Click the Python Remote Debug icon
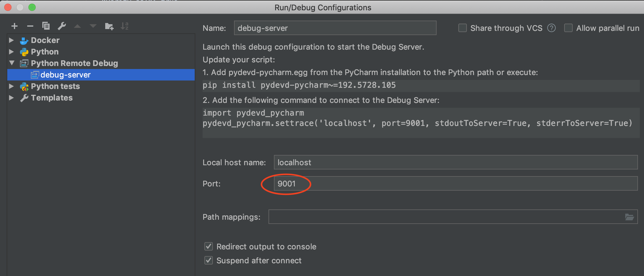This screenshot has width=644, height=276. coord(24,63)
